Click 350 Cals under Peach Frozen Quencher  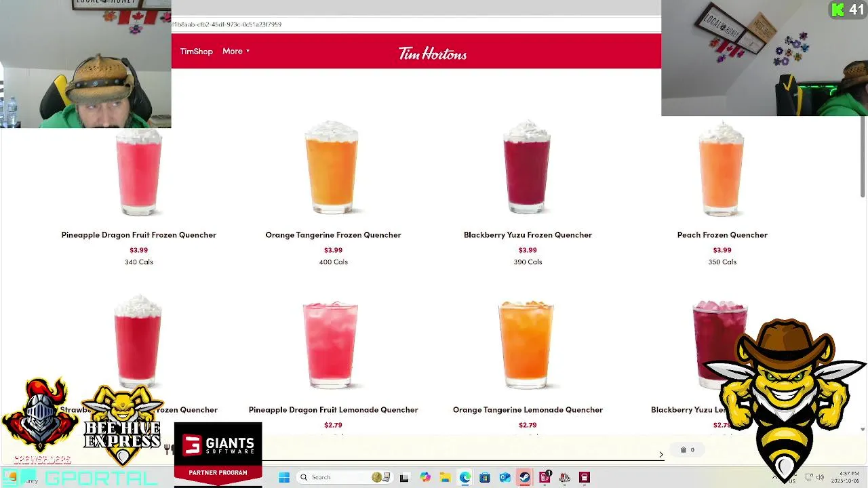[722, 262]
